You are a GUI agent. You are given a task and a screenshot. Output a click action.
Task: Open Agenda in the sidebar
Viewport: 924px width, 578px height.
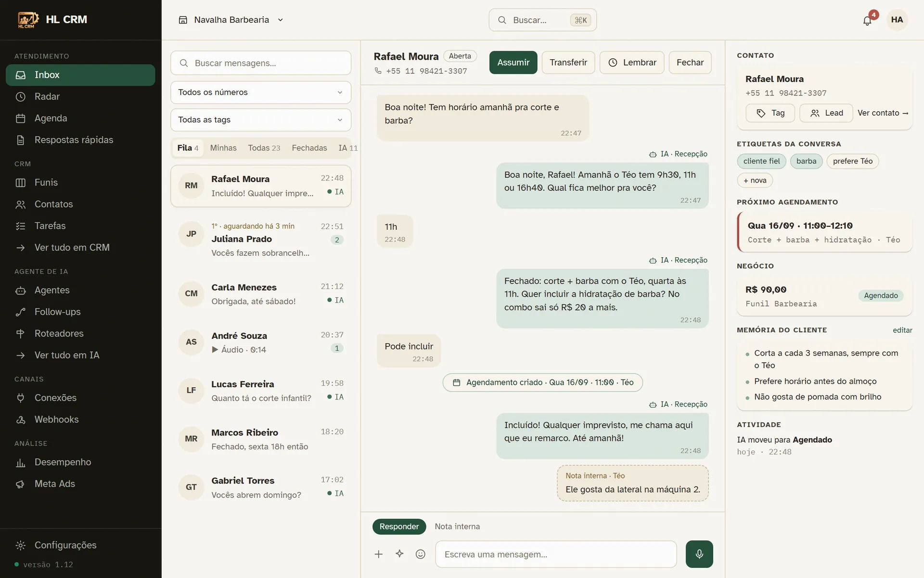pyautogui.click(x=80, y=118)
